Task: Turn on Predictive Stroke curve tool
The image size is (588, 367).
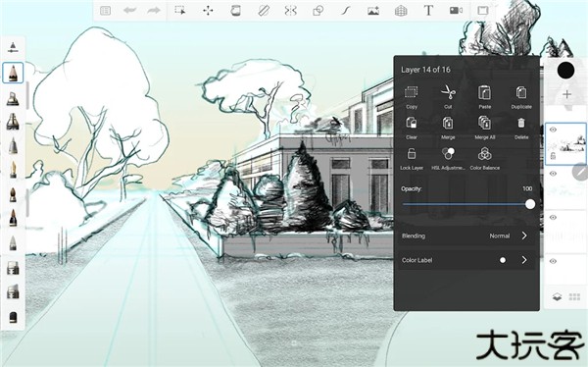Action: [345, 11]
